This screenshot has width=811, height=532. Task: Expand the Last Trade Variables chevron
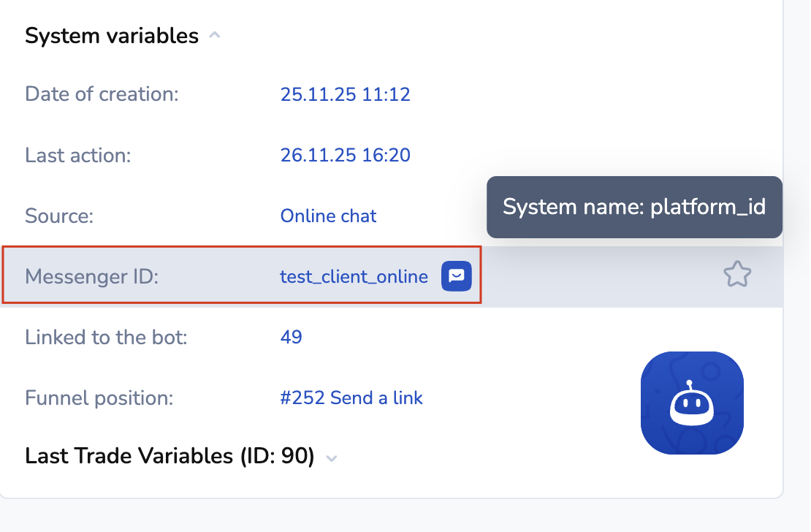[x=332, y=458]
